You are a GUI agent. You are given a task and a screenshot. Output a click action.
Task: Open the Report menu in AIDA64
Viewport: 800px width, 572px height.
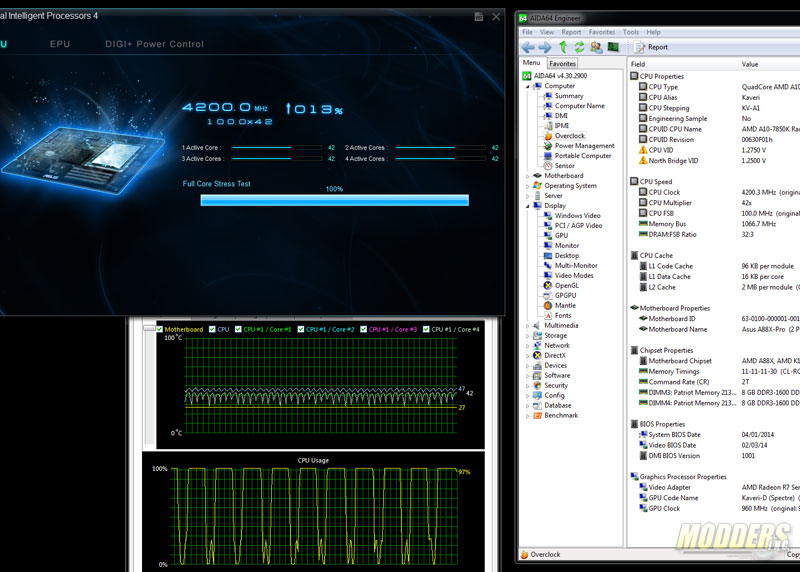571,32
